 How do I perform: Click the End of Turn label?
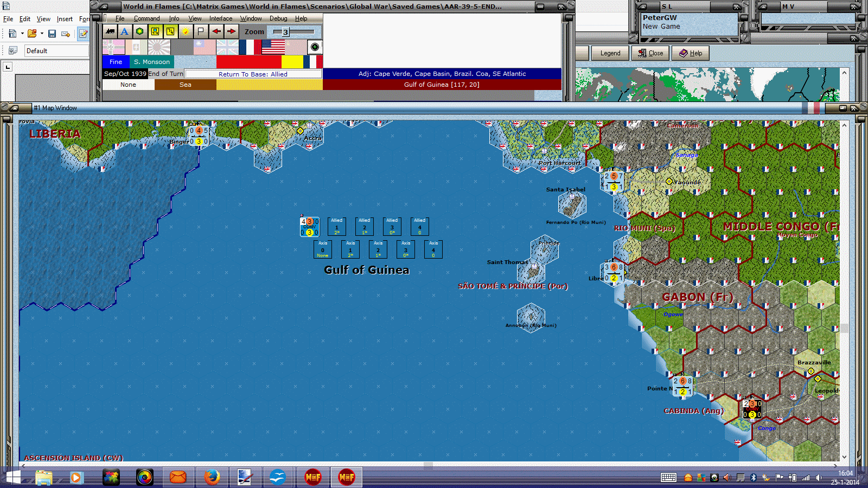165,74
